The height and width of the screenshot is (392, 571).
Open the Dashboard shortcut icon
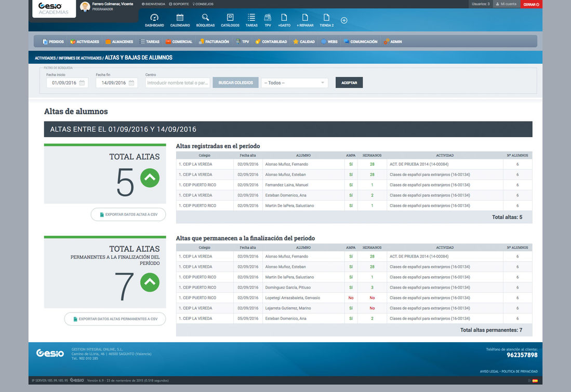(x=154, y=20)
